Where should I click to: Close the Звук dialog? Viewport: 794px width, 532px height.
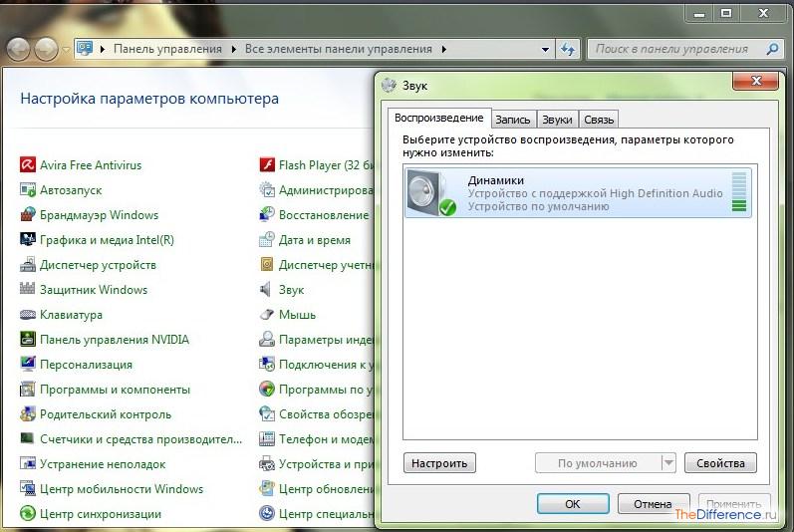(756, 81)
